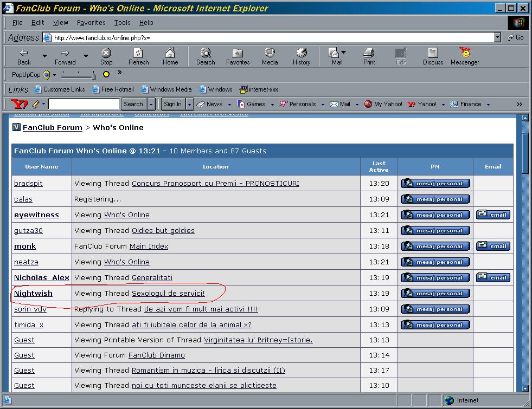532x409 pixels.
Task: Send mesaj personal to Nightwish
Action: coord(435,293)
